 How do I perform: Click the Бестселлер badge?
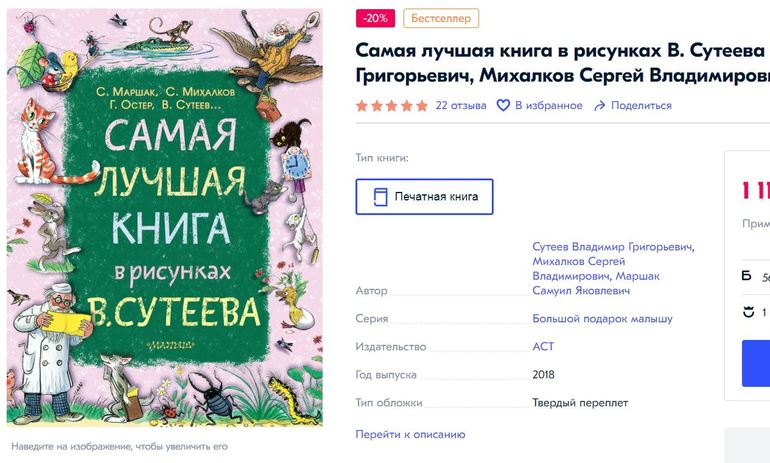point(441,18)
